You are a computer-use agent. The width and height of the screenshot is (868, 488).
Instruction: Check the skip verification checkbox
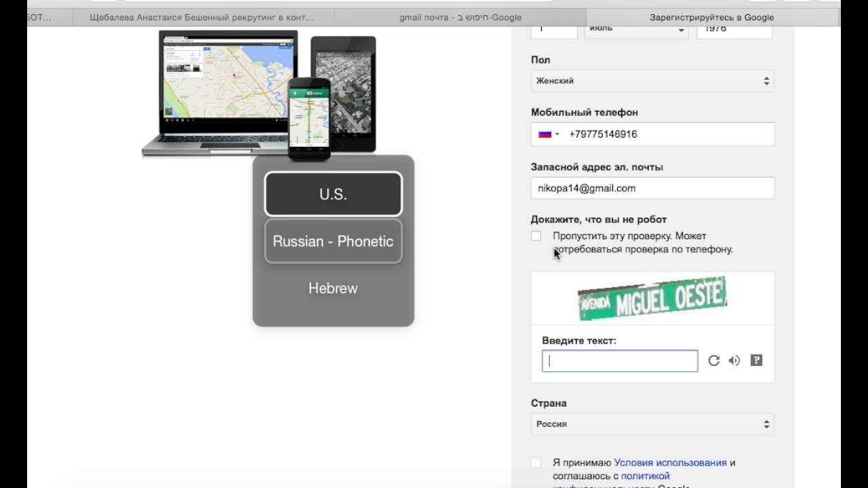click(x=536, y=236)
